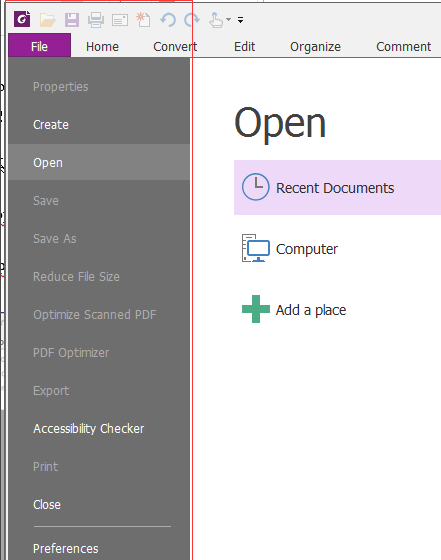Select Recent Documents location
Screen dimensions: 441x560
coord(337,188)
